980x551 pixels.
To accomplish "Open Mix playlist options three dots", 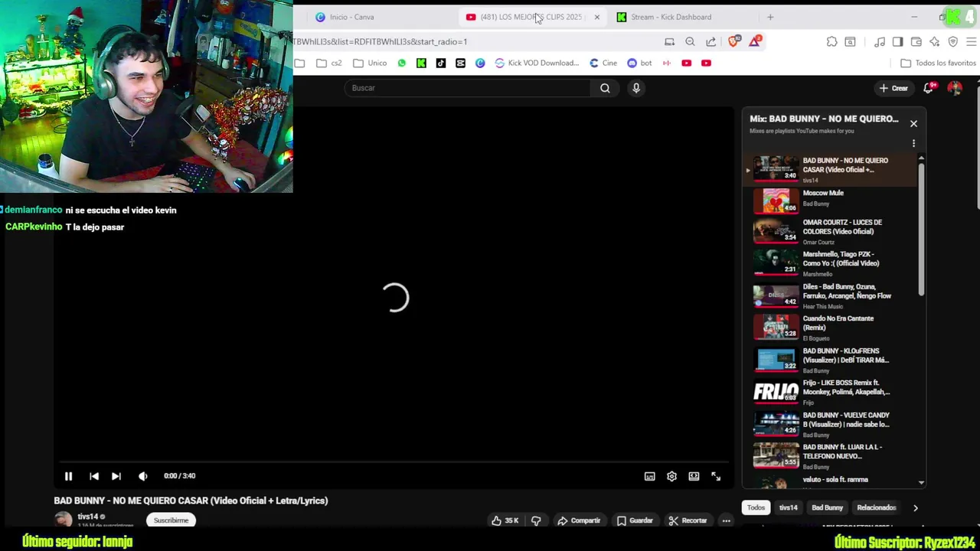I will coord(913,143).
